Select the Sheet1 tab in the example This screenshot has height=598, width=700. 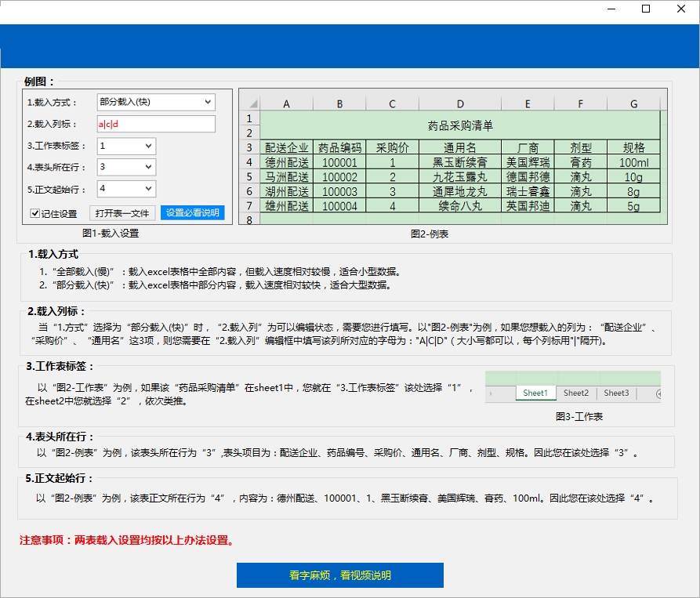535,393
